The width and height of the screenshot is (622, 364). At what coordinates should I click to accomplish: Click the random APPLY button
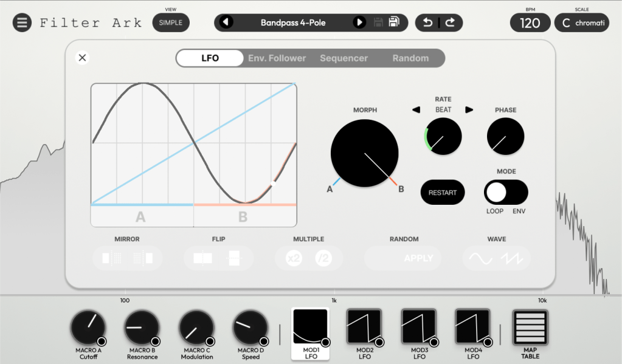(x=418, y=258)
